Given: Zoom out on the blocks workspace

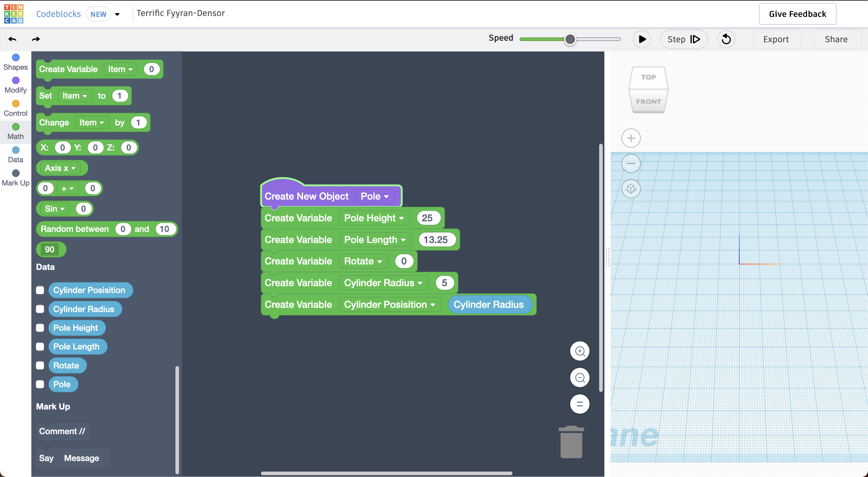Looking at the screenshot, I should tap(580, 377).
